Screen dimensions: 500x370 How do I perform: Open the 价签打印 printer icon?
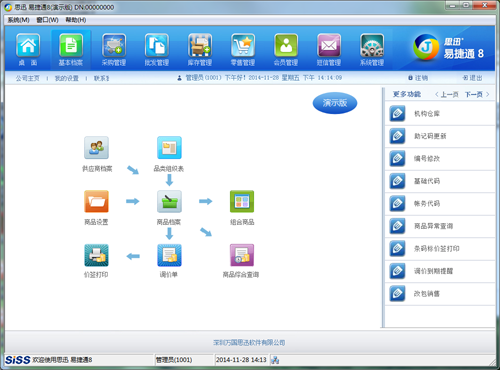pyautogui.click(x=96, y=255)
